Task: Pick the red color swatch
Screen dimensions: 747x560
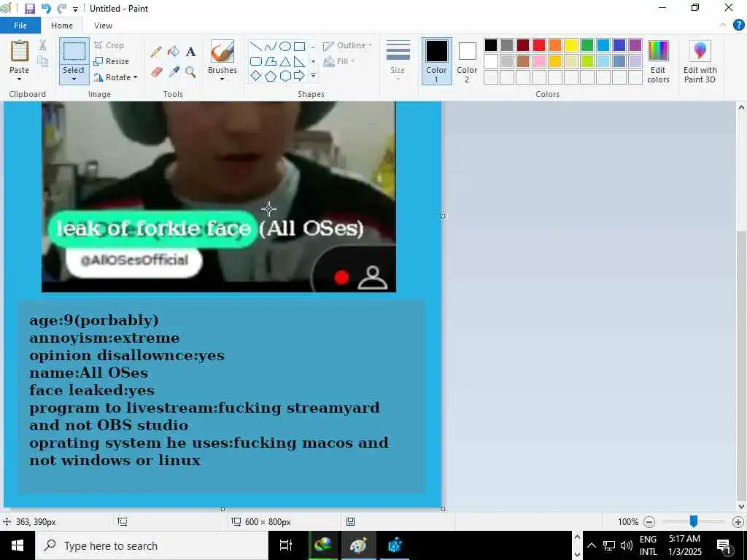Action: pos(539,45)
